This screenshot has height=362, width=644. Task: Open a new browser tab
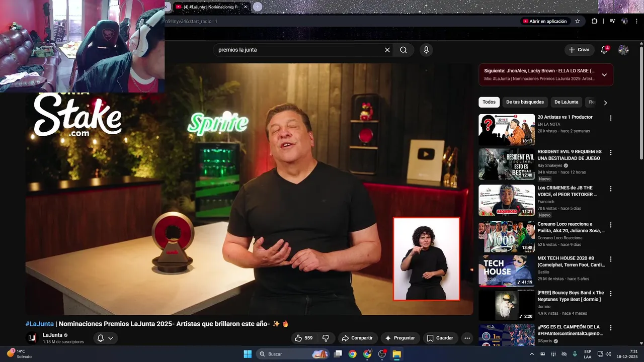(x=258, y=7)
